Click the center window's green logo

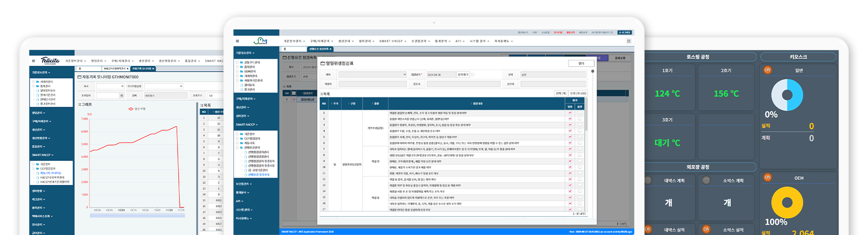[x=260, y=41]
